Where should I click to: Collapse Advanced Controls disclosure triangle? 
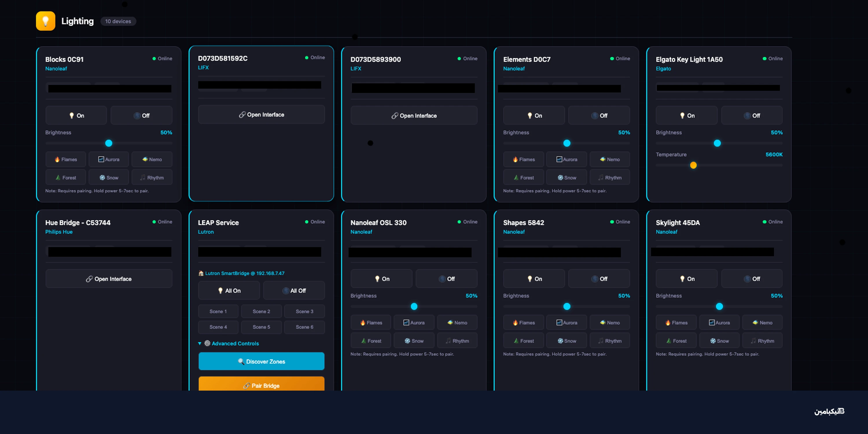tap(199, 343)
